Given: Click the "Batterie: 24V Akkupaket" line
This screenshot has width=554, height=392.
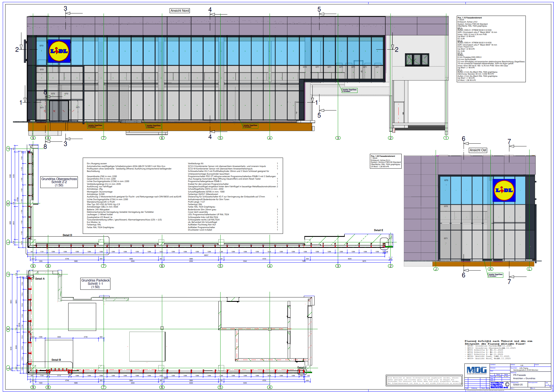Looking at the screenshot, I should click(98, 209).
